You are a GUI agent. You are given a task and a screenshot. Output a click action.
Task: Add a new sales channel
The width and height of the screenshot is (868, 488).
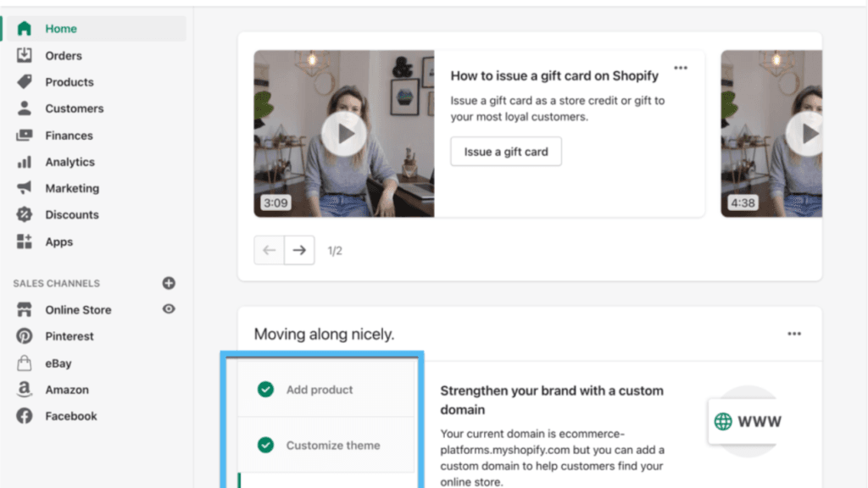point(169,283)
